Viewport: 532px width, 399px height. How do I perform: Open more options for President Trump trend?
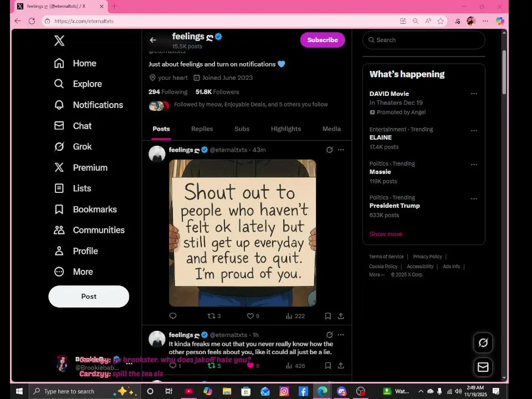(474, 198)
